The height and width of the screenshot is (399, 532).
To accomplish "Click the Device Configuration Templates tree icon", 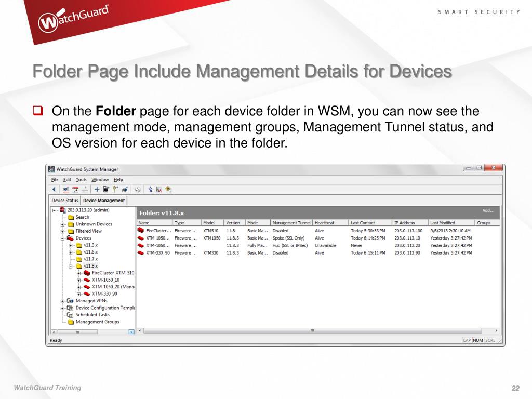I will pos(70,308).
